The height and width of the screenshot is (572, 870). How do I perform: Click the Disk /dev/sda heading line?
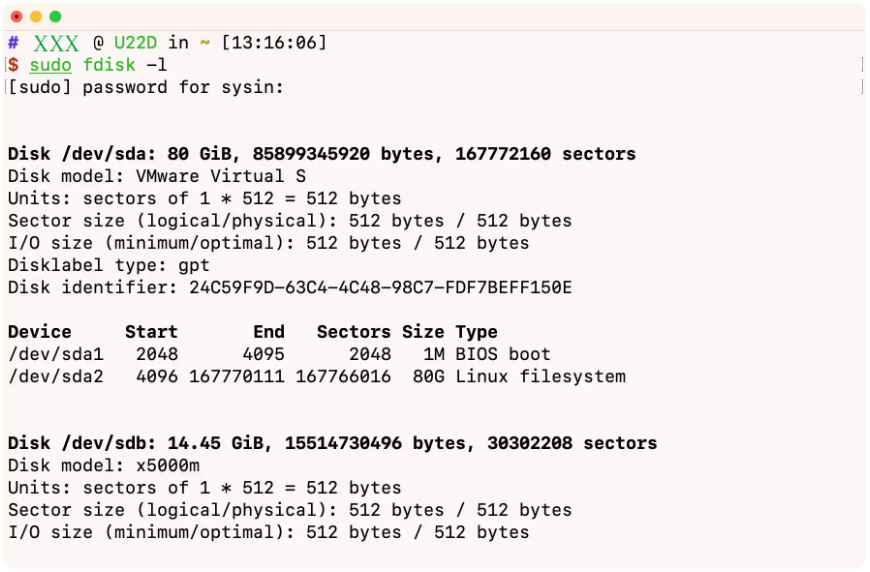(322, 154)
